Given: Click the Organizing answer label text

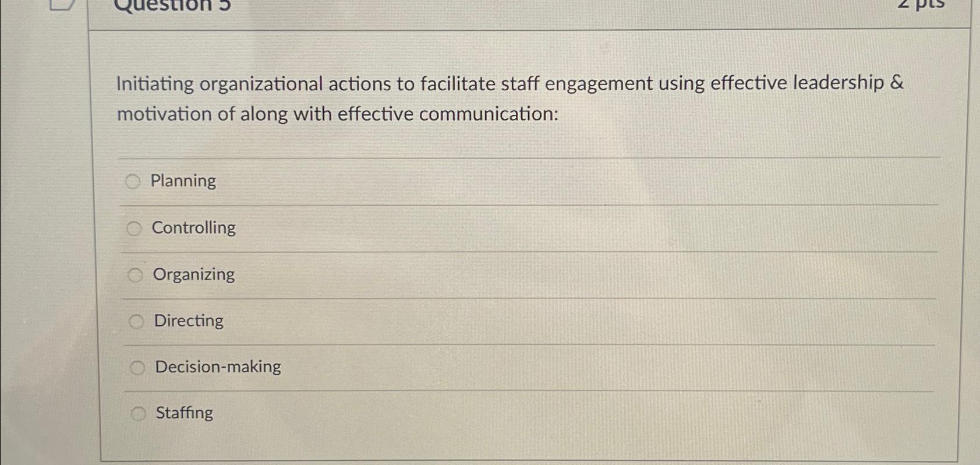Looking at the screenshot, I should (x=194, y=274).
